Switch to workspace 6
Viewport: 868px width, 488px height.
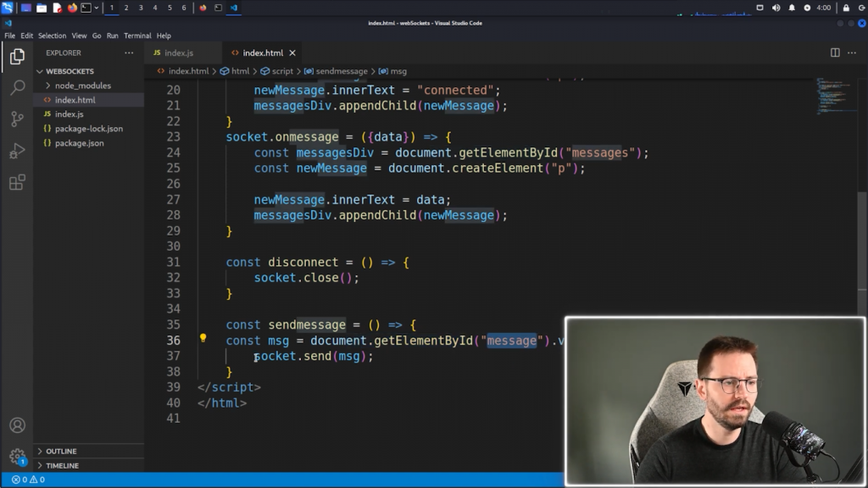[184, 8]
